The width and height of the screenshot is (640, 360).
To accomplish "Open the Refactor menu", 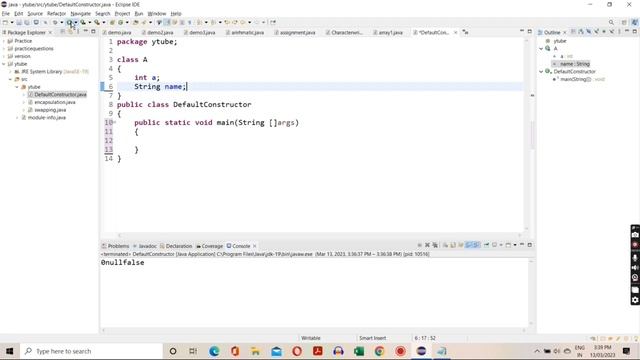I will [56, 13].
